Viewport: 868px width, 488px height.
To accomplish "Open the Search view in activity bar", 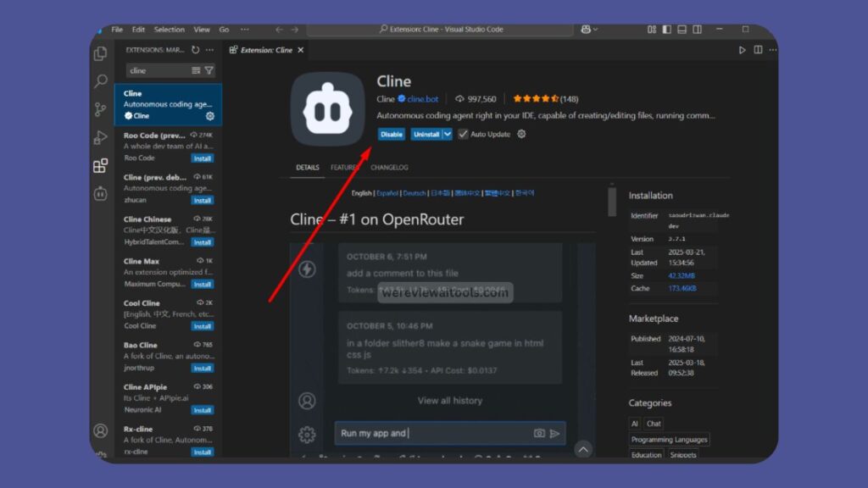I will point(100,81).
